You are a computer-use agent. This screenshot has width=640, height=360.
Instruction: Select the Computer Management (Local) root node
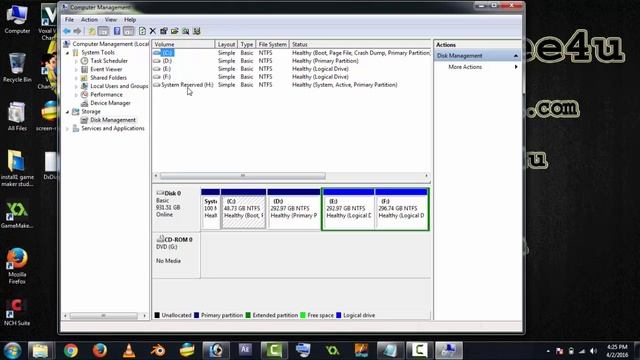(x=111, y=44)
